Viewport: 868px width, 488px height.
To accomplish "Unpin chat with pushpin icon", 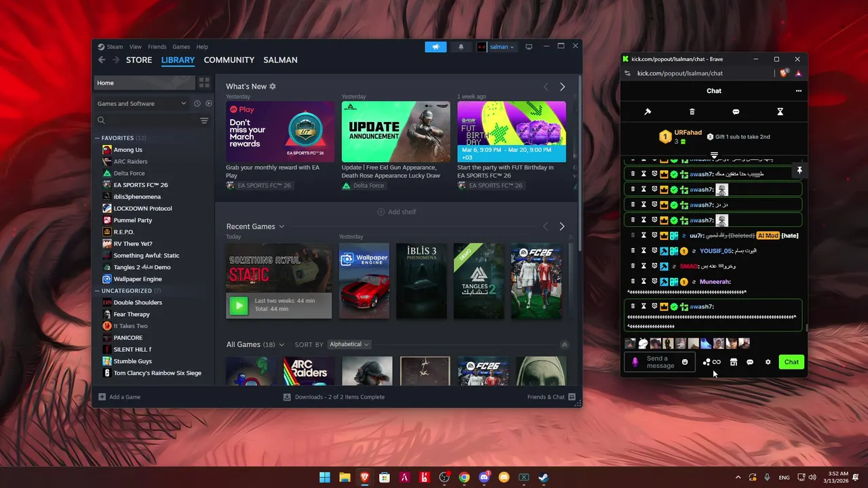I will pyautogui.click(x=800, y=170).
